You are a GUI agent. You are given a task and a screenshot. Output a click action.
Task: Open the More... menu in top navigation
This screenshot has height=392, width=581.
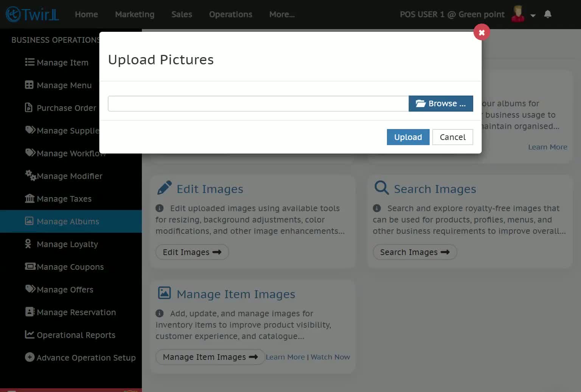point(282,14)
